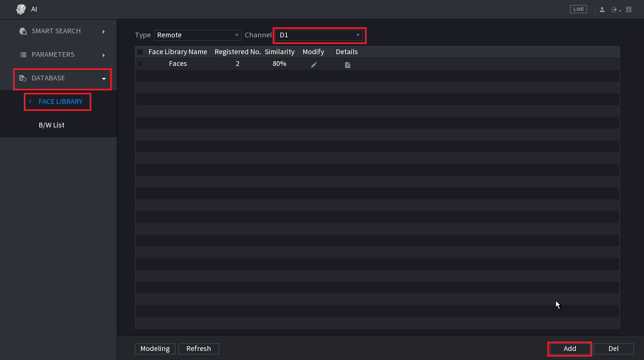Open the Type dropdown showing Remote
644x360 pixels.
pyautogui.click(x=197, y=35)
